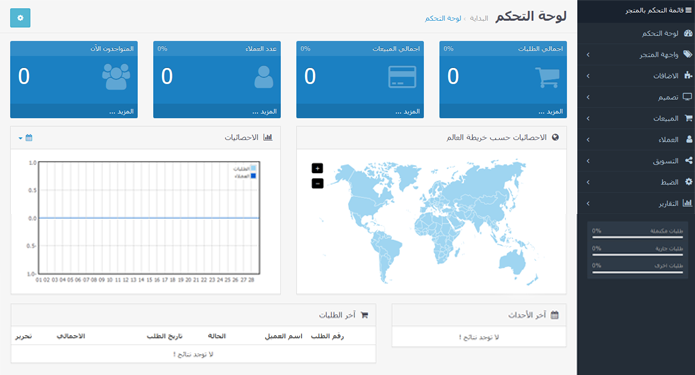Click the globe icon in world map panel
Screen dimensions: 695x375
(x=555, y=137)
